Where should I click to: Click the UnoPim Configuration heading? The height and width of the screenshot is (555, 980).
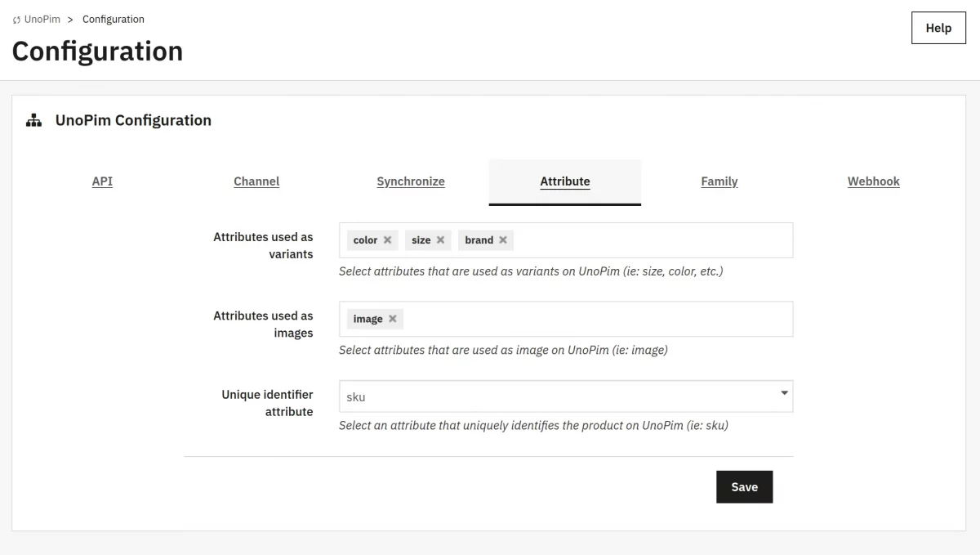coord(133,120)
